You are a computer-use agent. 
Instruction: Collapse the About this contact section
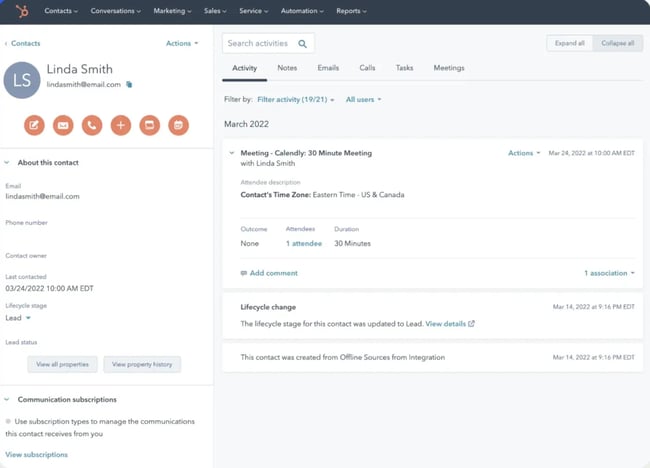coord(7,163)
